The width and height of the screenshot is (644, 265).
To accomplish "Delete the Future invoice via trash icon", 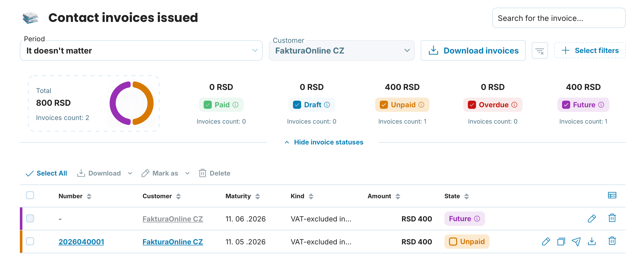I will [612, 218].
